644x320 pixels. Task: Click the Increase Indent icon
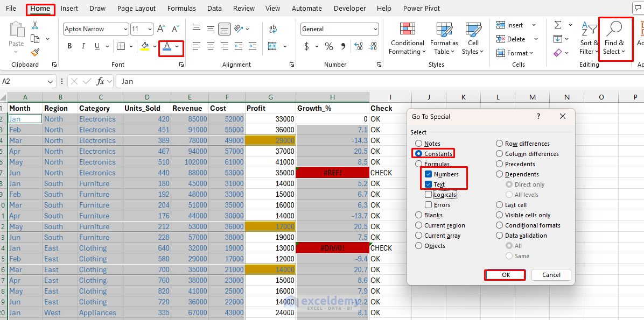tap(252, 46)
